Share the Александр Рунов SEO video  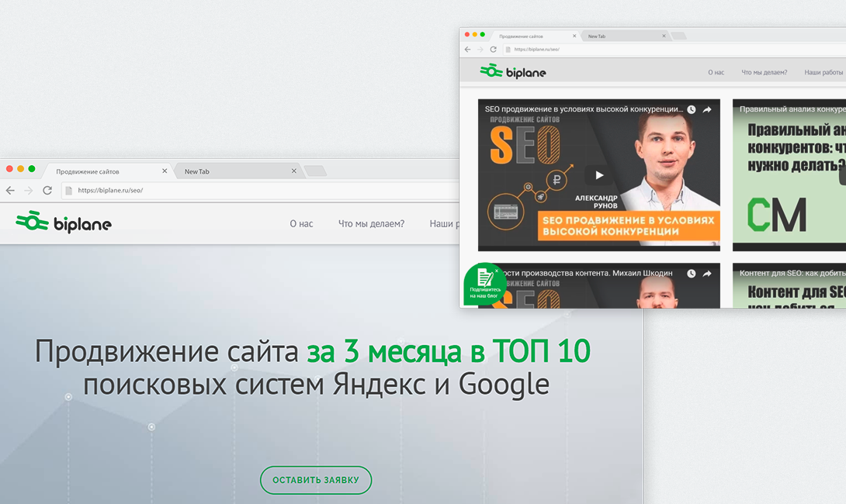point(707,109)
